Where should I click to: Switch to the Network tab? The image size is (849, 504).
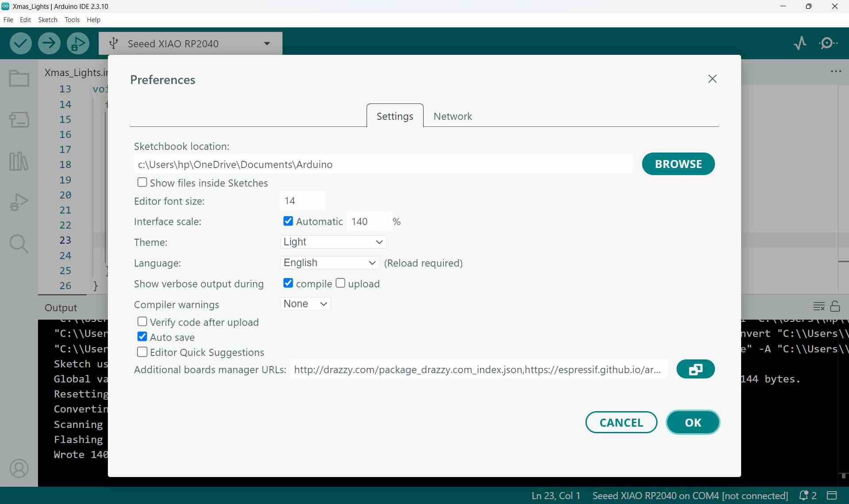coord(453,116)
